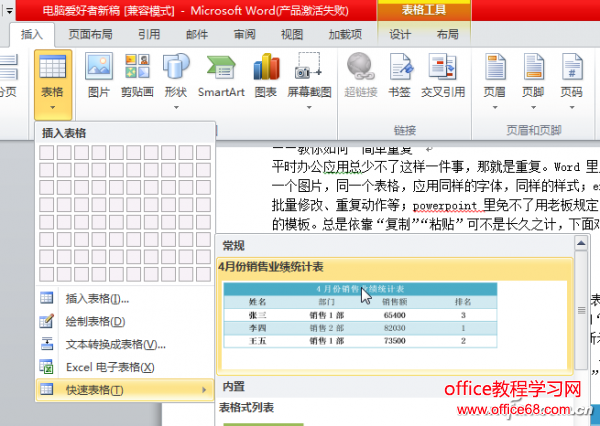The width and height of the screenshot is (600, 426).
Task: Insert a chart with 图表
Action: point(266,76)
